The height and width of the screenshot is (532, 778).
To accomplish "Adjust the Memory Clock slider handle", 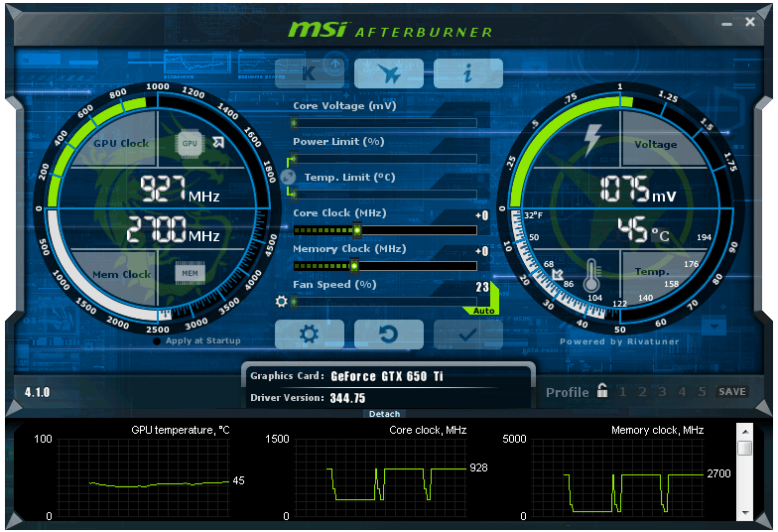I will pyautogui.click(x=354, y=266).
